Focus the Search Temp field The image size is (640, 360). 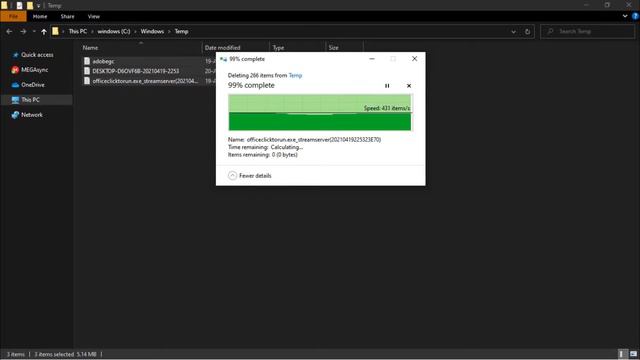pyautogui.click(x=588, y=31)
